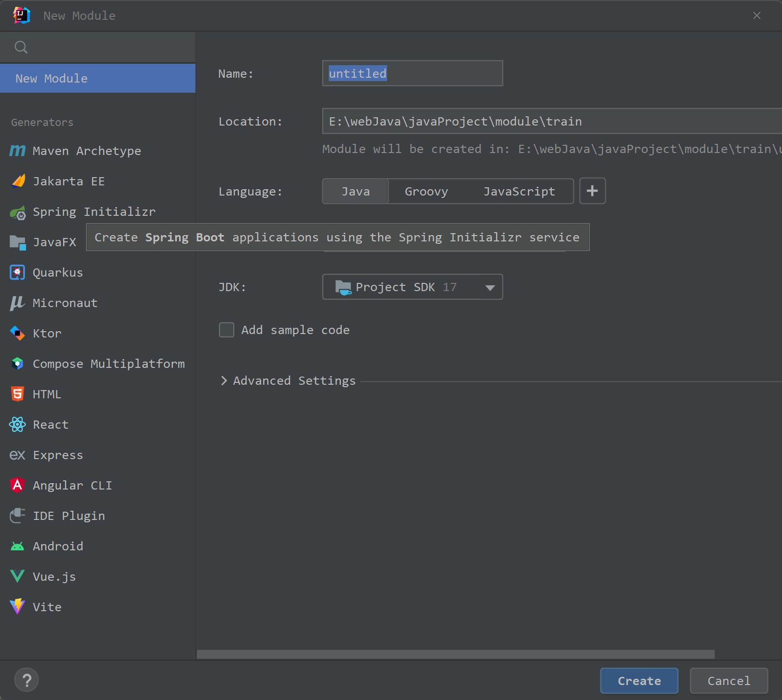This screenshot has height=700, width=782.
Task: Click the Vue.js logo icon
Action: click(x=17, y=576)
